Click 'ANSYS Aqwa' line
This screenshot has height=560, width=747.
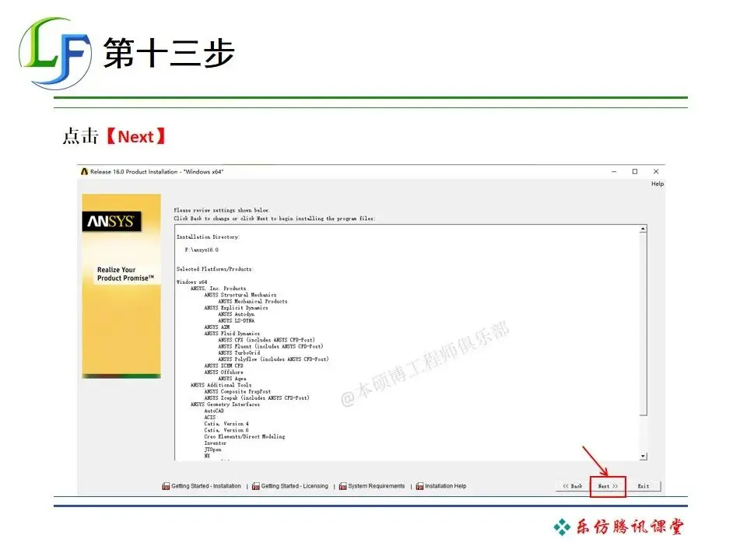tap(232, 379)
